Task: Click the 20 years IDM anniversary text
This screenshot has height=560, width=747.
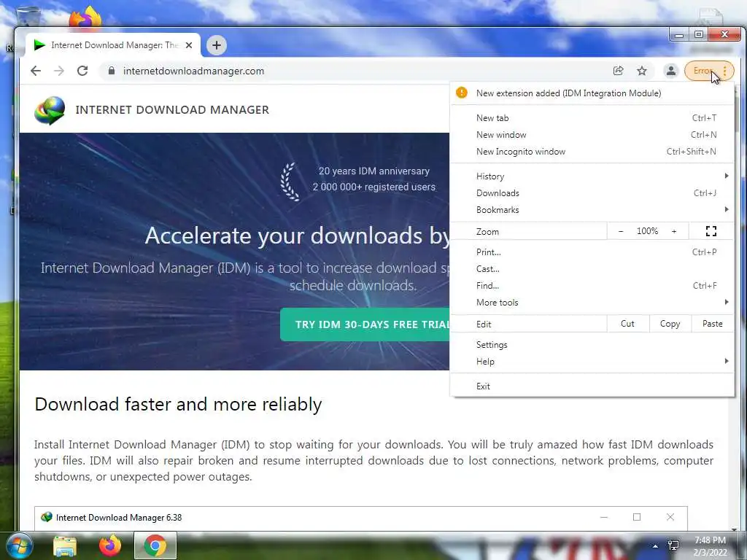Action: tap(374, 171)
